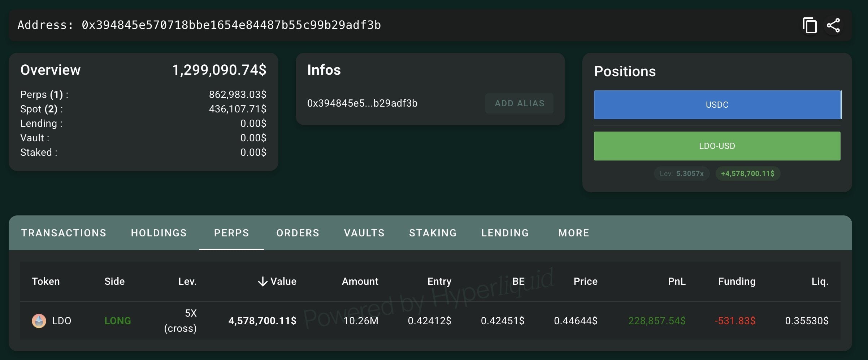
Task: Click the shortened address 0x394845e5...b29adf3b
Action: click(x=362, y=103)
